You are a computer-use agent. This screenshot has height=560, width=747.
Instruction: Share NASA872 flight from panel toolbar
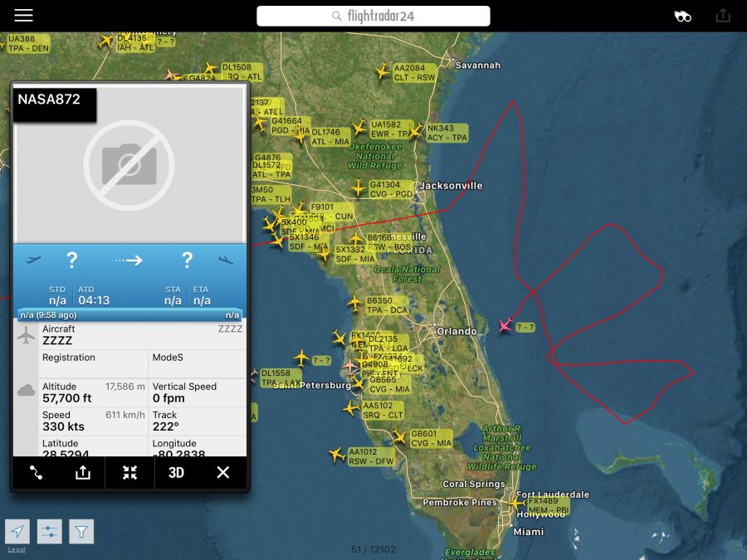coord(82,472)
